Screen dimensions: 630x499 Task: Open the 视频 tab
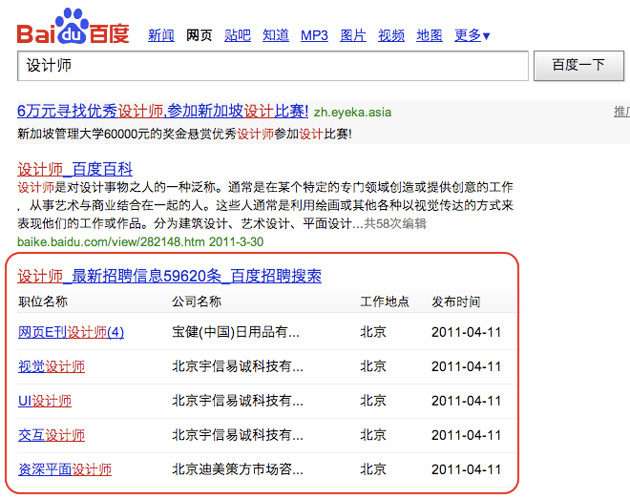pyautogui.click(x=391, y=35)
